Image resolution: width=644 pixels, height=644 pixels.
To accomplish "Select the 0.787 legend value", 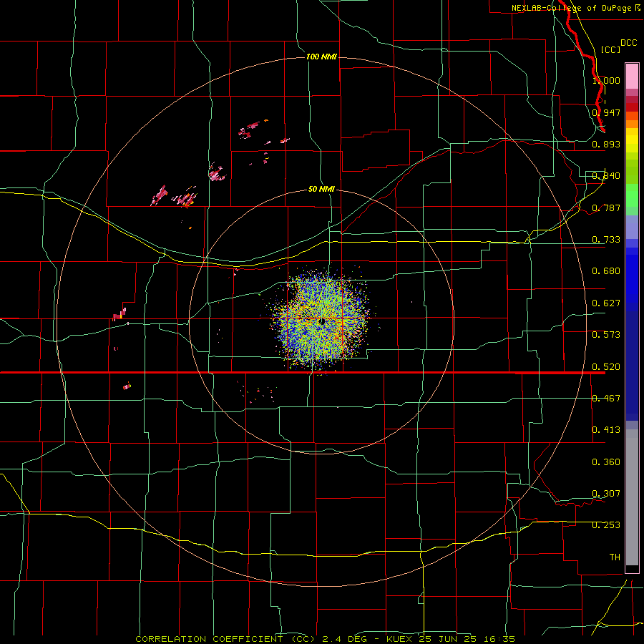I will click(606, 208).
